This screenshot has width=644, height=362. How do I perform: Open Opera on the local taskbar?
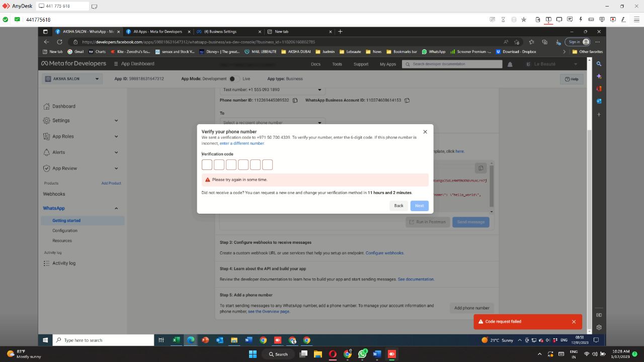click(x=333, y=354)
